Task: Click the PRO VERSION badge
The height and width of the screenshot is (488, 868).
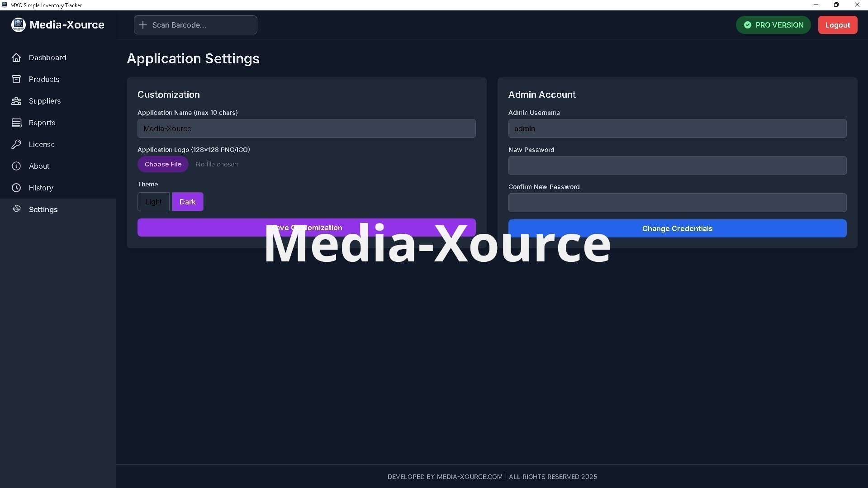Action: (773, 25)
